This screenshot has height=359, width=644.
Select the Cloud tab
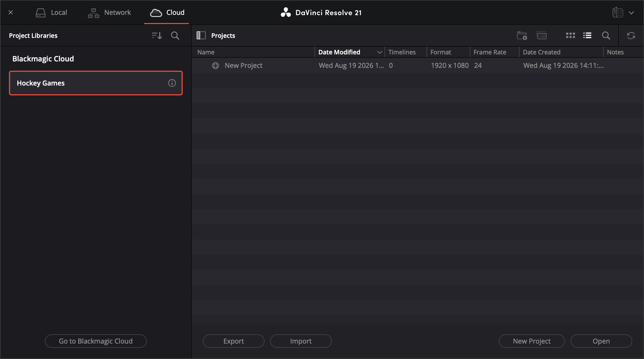click(167, 12)
